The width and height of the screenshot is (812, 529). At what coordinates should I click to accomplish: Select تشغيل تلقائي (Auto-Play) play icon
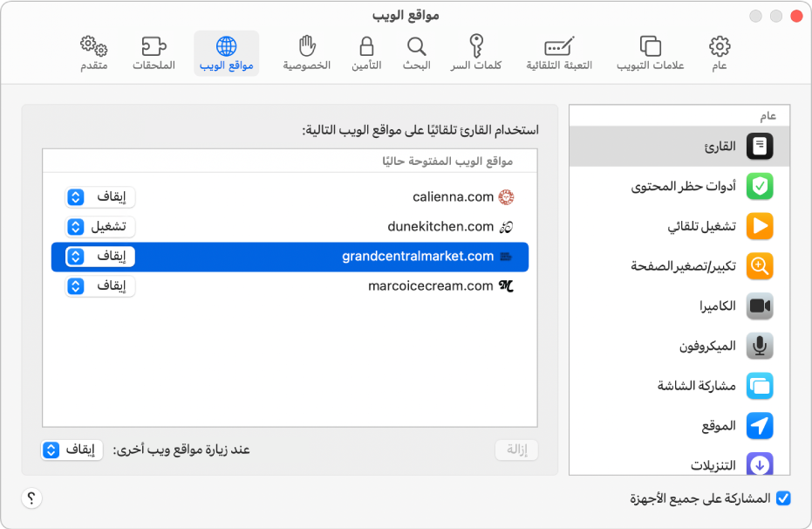[x=760, y=226]
